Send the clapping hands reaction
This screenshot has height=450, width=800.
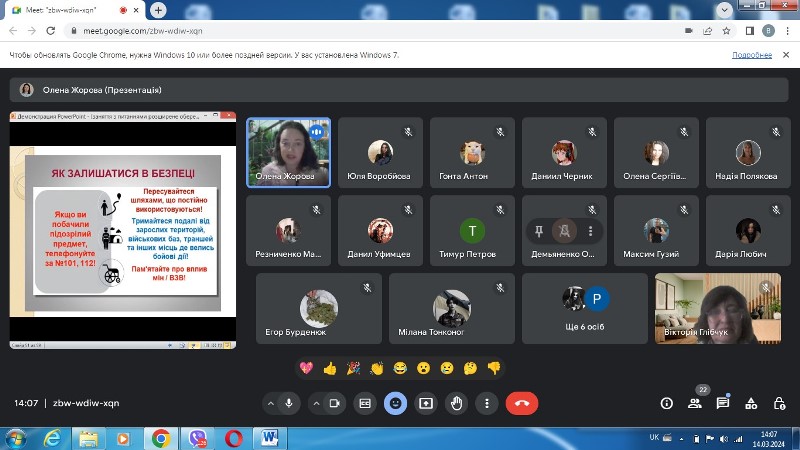[x=377, y=368]
